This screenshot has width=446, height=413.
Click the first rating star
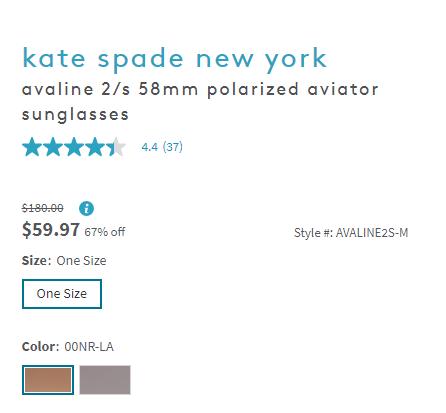[x=32, y=147]
